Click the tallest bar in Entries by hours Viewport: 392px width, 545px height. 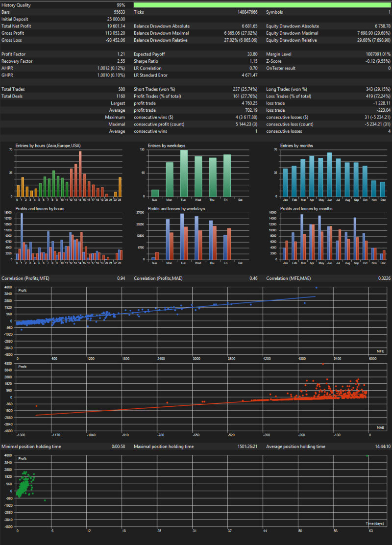point(80,174)
